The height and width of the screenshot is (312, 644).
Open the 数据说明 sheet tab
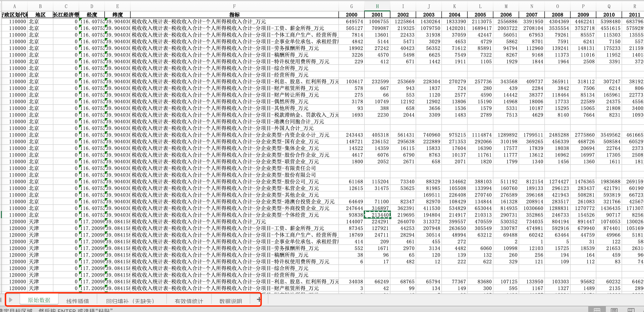point(230,301)
